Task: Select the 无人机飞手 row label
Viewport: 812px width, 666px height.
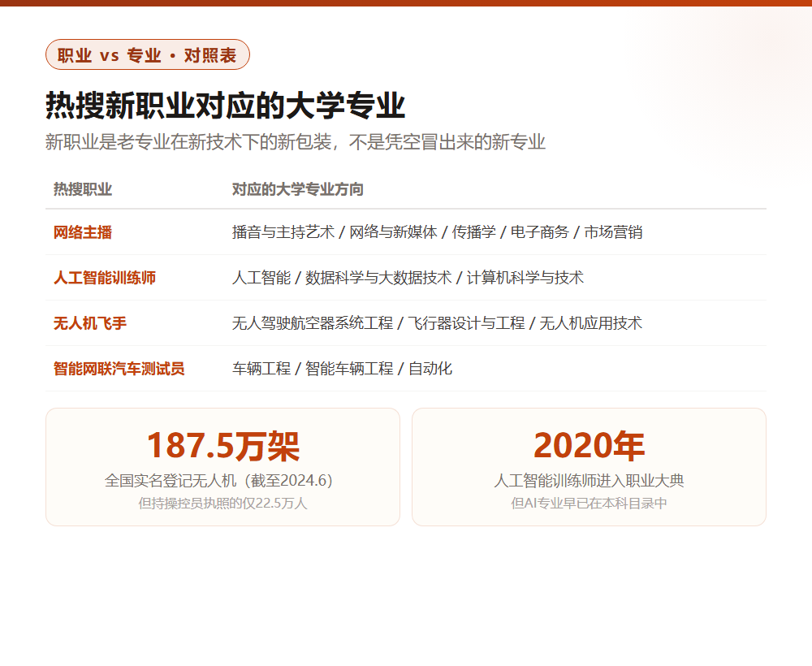Action: [x=90, y=324]
